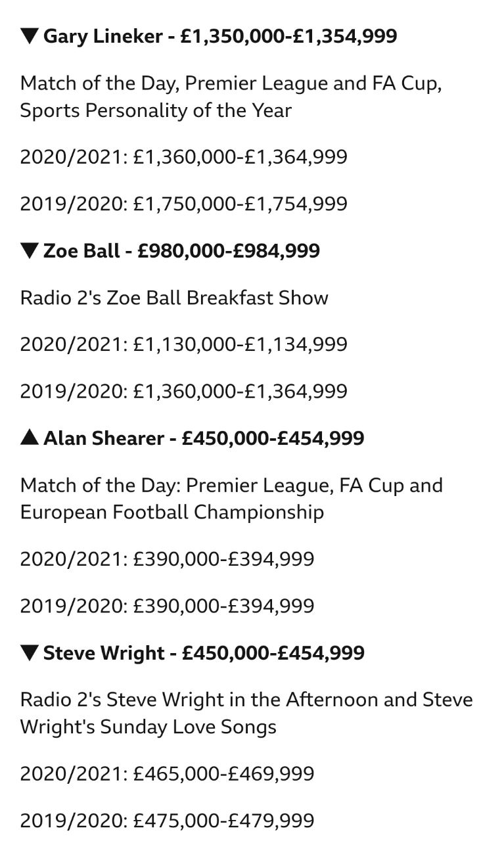
Task: Click Zoe Ball's 2019/2020 salary line
Action: [184, 392]
